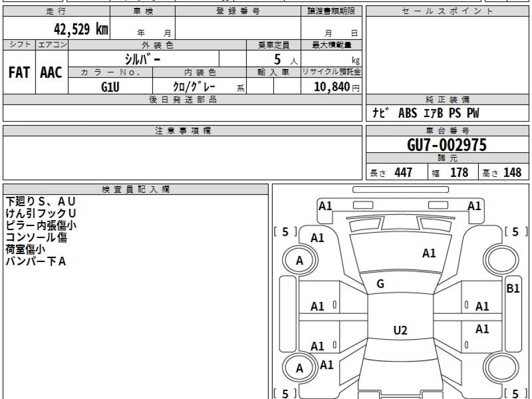
Task: Click the 注意事項欄 header
Action: click(x=183, y=131)
